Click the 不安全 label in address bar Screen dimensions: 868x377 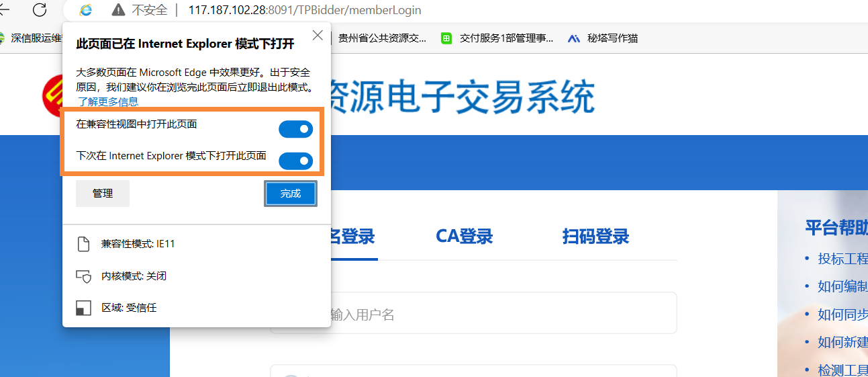coord(149,10)
